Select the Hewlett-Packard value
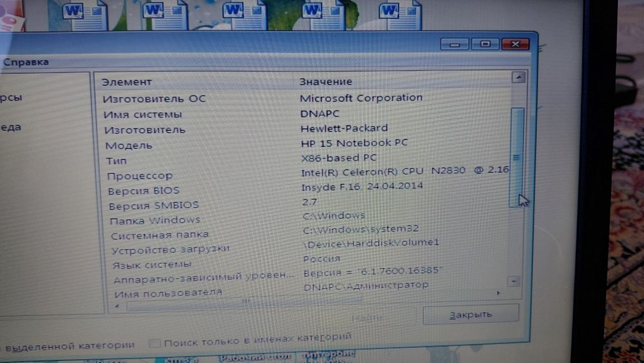Image resolution: width=644 pixels, height=363 pixels. (x=344, y=128)
